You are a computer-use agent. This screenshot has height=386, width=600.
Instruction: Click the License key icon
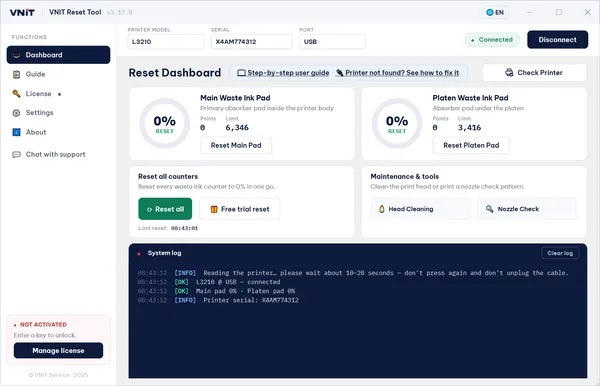click(16, 94)
